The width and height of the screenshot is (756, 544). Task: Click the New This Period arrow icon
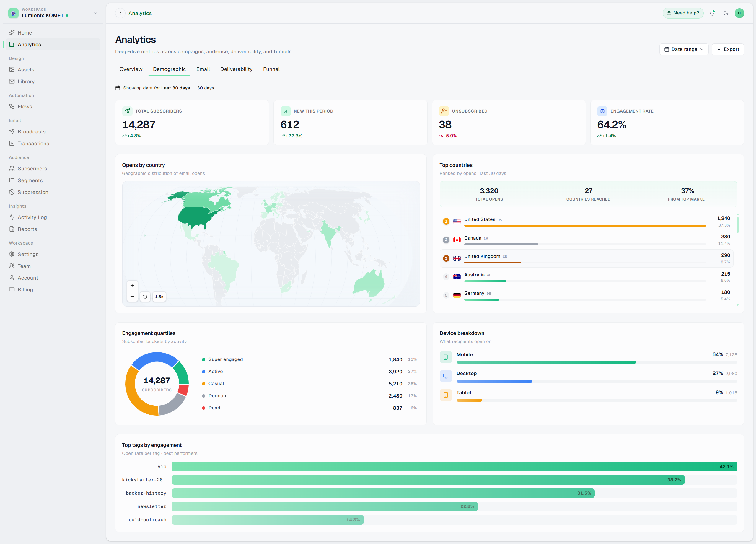pyautogui.click(x=286, y=111)
